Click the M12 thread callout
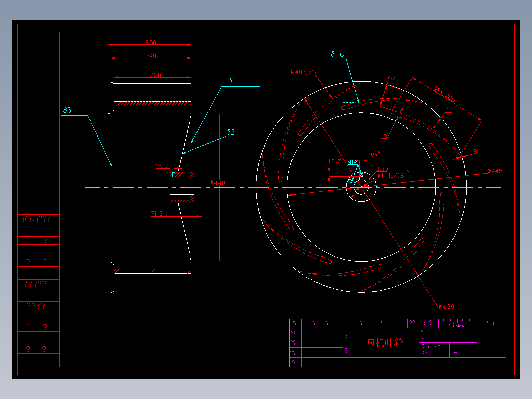The width and height of the screenshot is (532, 399). [352, 162]
